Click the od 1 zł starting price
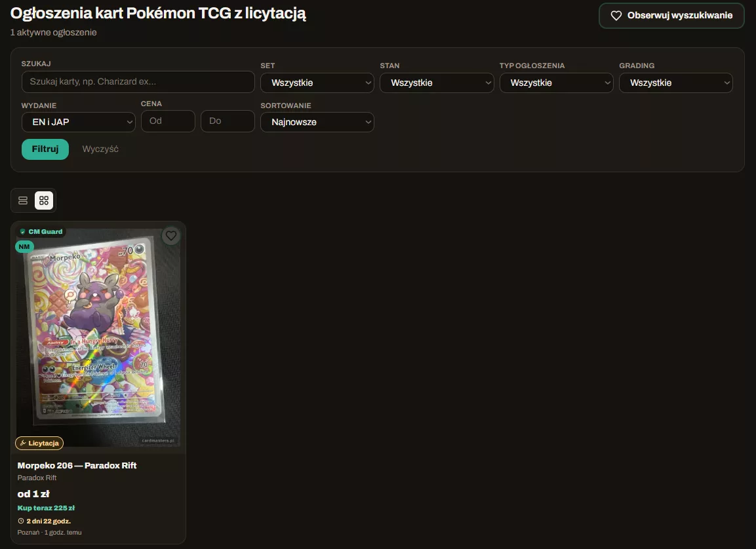This screenshot has height=549, width=756. pyautogui.click(x=33, y=494)
